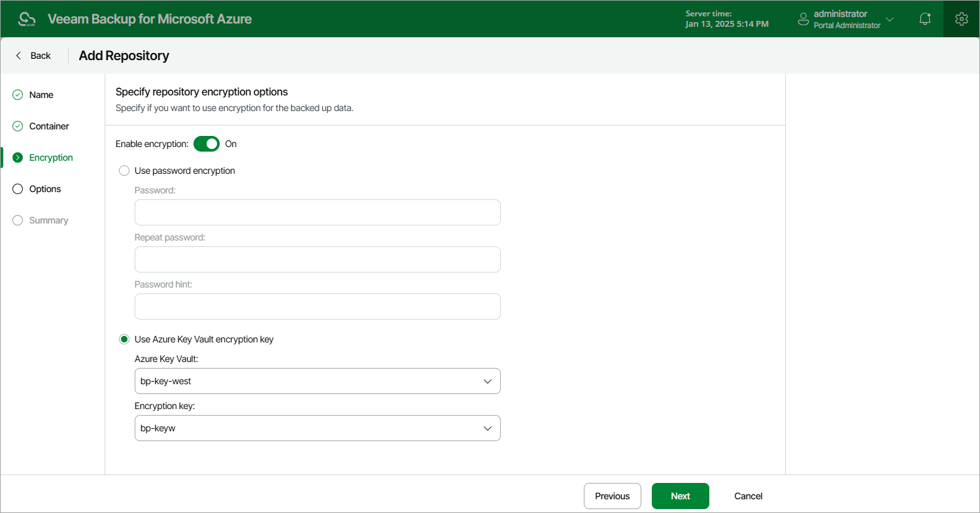Open the notifications bell
Viewport: 980px width, 513px height.
click(x=924, y=18)
